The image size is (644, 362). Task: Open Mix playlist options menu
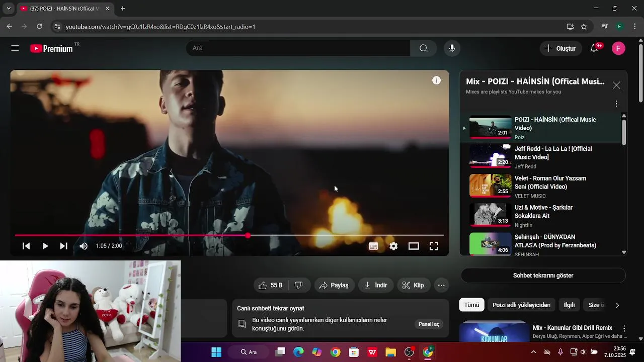click(616, 104)
